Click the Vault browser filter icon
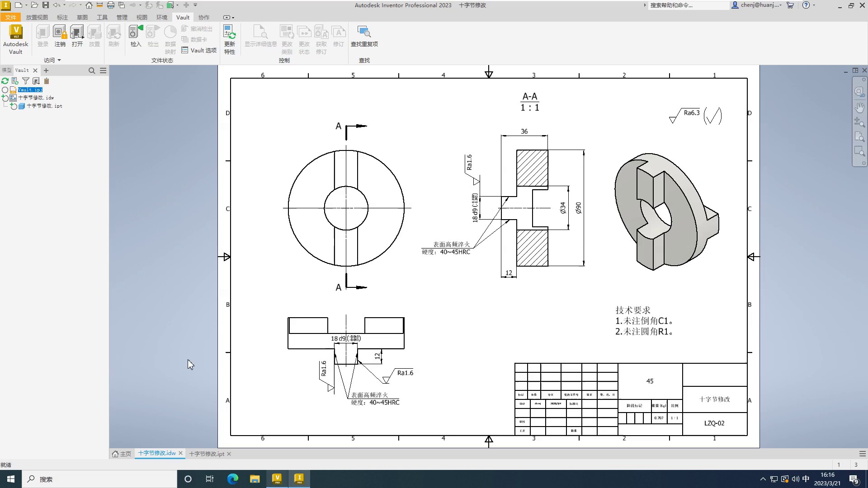 click(x=26, y=81)
